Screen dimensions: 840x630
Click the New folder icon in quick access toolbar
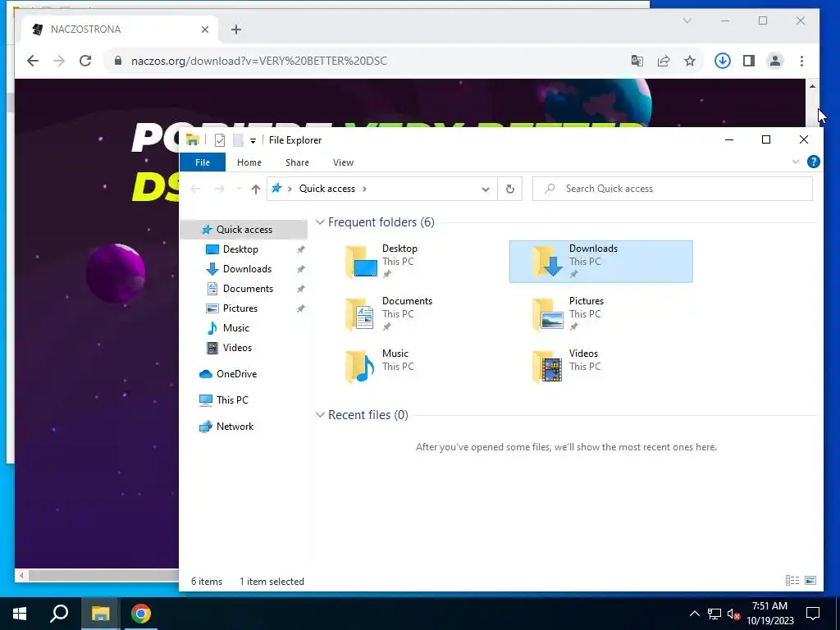pos(238,139)
